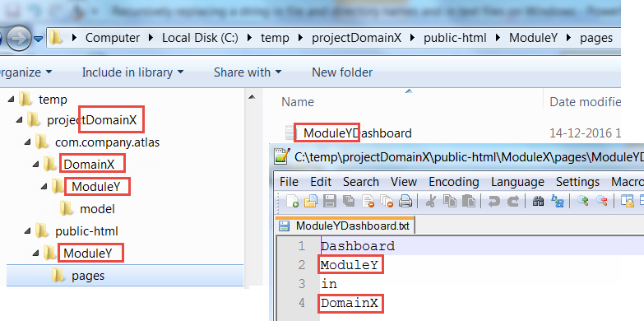Click public-html in the address bar
This screenshot has width=644, height=321.
tap(455, 38)
